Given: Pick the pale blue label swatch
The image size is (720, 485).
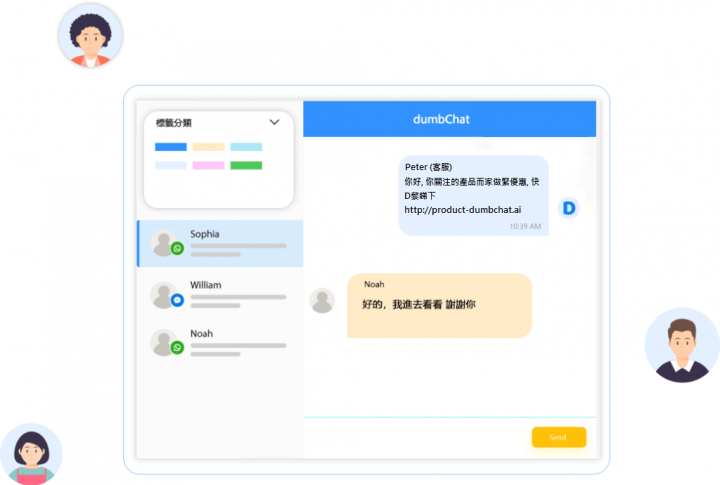Looking at the screenshot, I should click(x=171, y=165).
